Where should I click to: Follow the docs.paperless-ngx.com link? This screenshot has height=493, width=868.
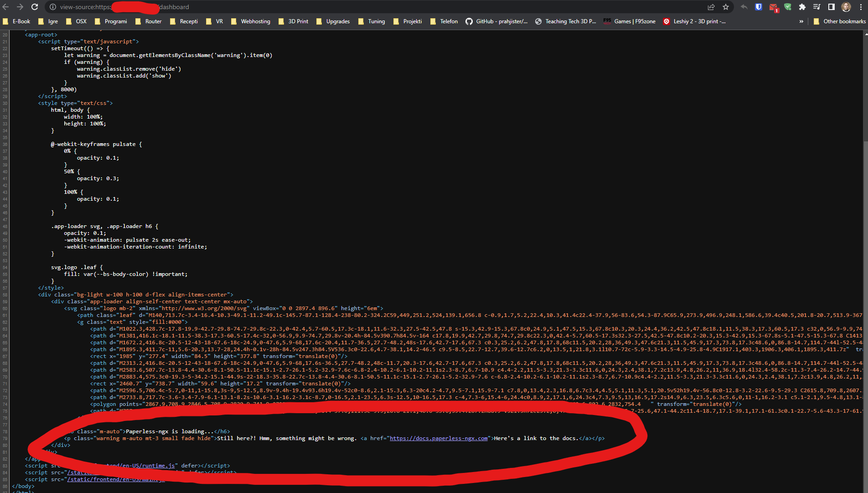coord(439,438)
